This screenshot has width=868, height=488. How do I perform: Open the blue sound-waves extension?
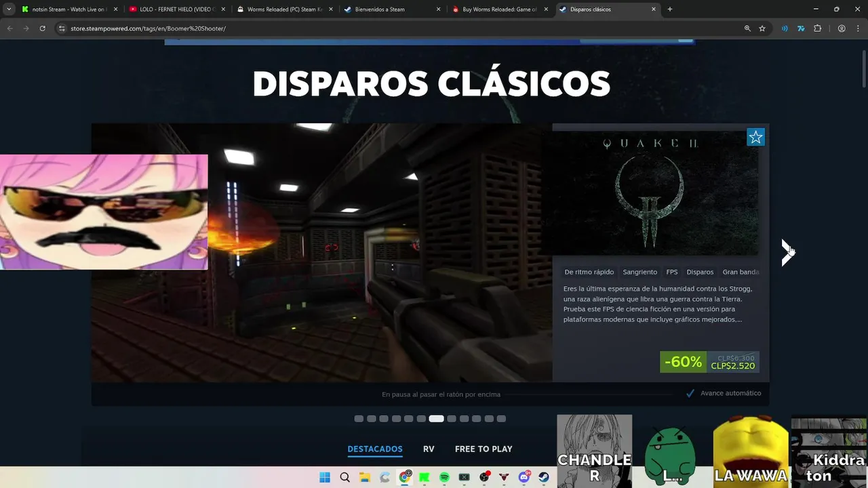coord(785,28)
